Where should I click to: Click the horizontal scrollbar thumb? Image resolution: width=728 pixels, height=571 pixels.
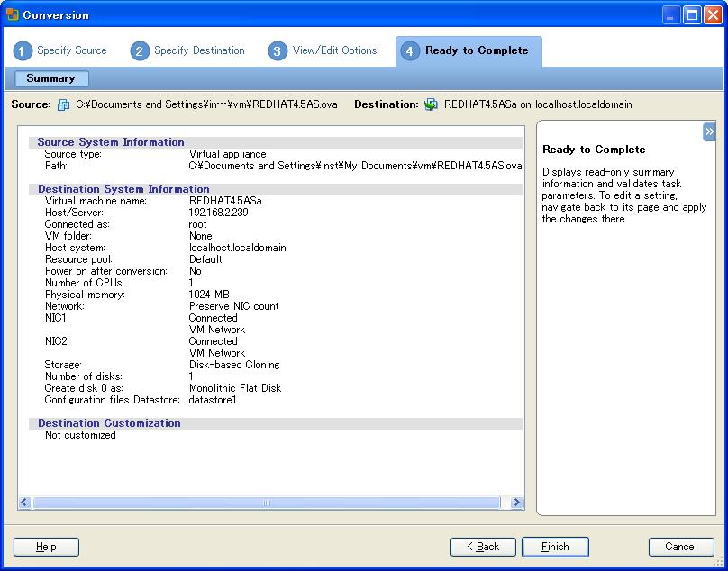pos(267,503)
